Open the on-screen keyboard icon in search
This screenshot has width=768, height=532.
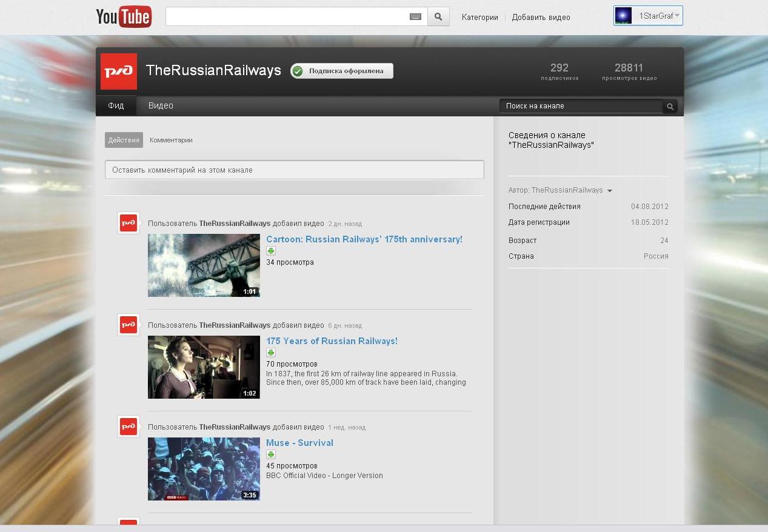click(x=415, y=17)
